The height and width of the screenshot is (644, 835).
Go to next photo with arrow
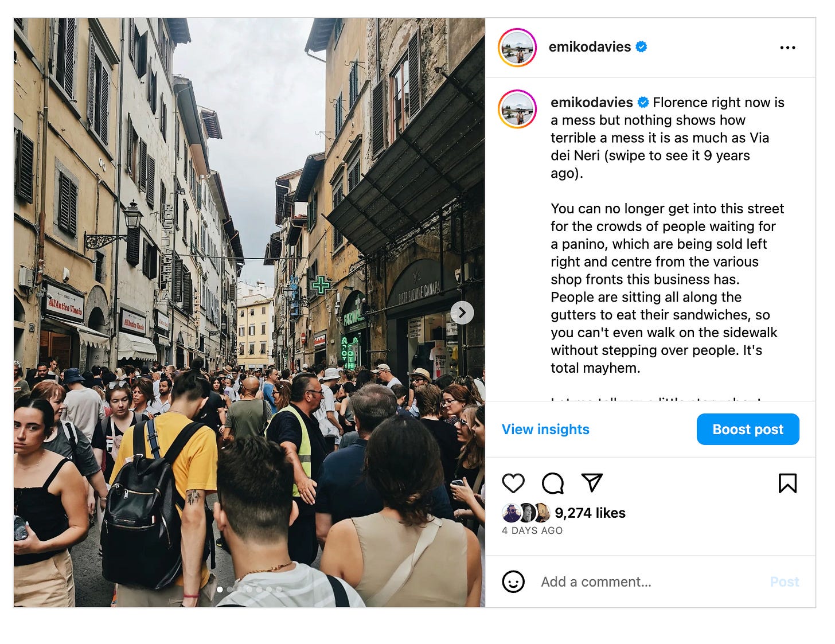pos(462,313)
